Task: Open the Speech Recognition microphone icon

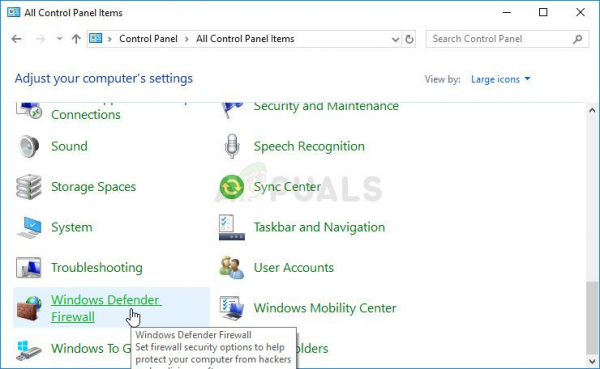Action: [232, 146]
